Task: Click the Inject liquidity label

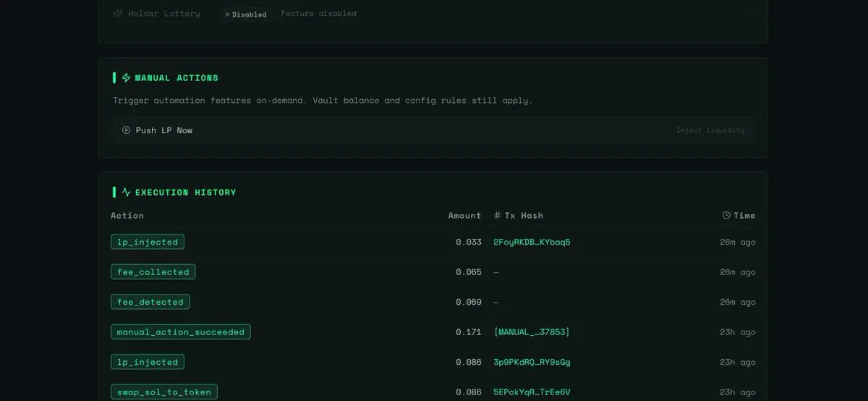Action: coord(710,130)
